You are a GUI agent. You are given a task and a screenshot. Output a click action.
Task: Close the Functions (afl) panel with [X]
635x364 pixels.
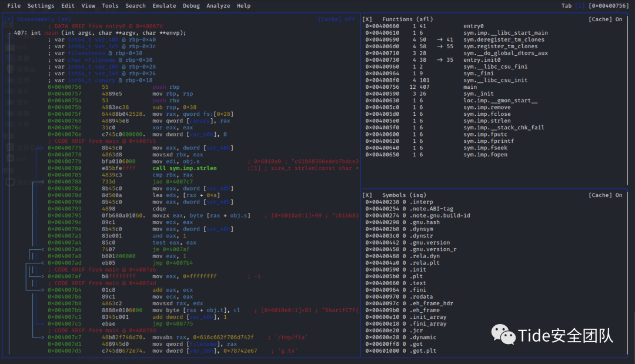(x=367, y=19)
